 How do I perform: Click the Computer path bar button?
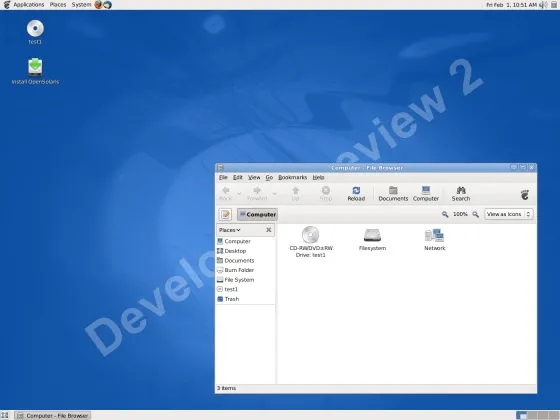point(258,214)
